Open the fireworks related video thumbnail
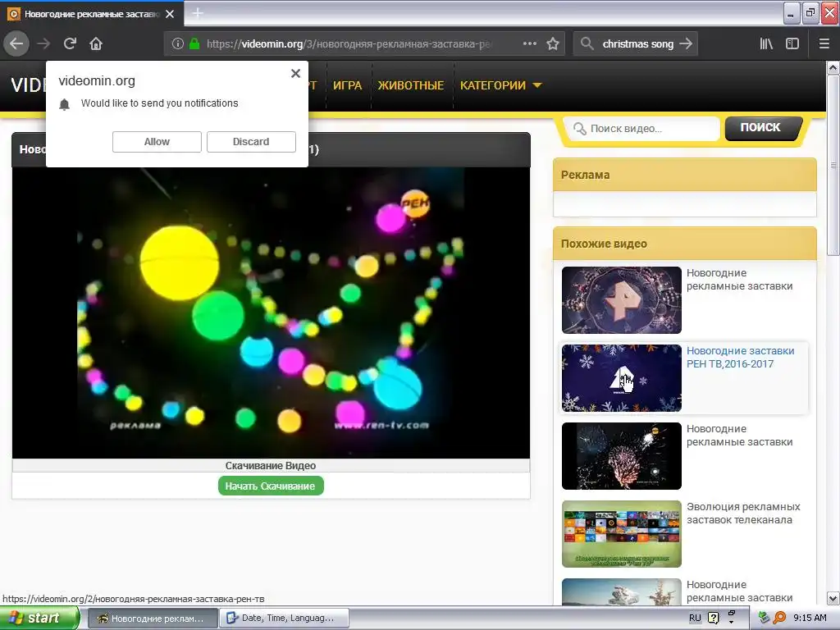This screenshot has width=840, height=630. click(x=622, y=456)
